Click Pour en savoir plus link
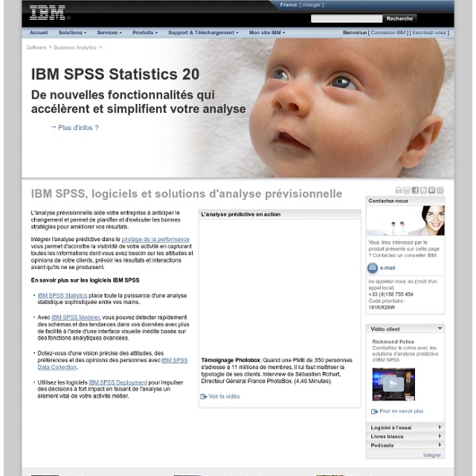This screenshot has width=476, height=476. click(401, 411)
